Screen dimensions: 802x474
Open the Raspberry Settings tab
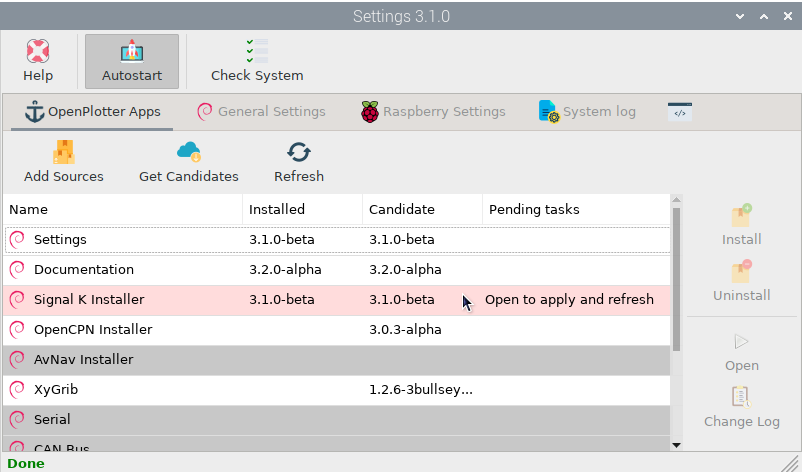[x=433, y=112]
